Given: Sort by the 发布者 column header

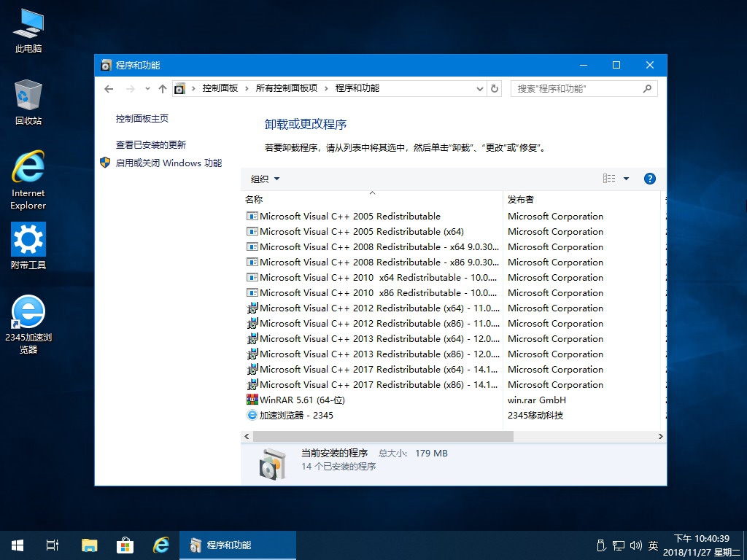Looking at the screenshot, I should pos(582,199).
